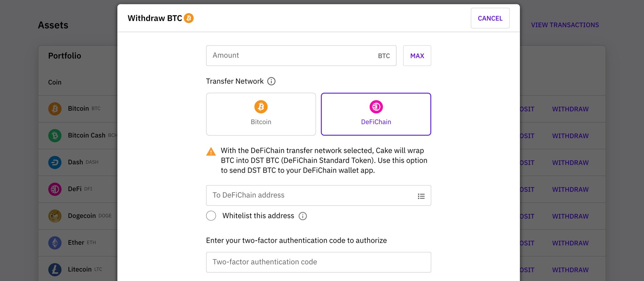Click the Transfer Network info icon
644x281 pixels.
coord(271,81)
